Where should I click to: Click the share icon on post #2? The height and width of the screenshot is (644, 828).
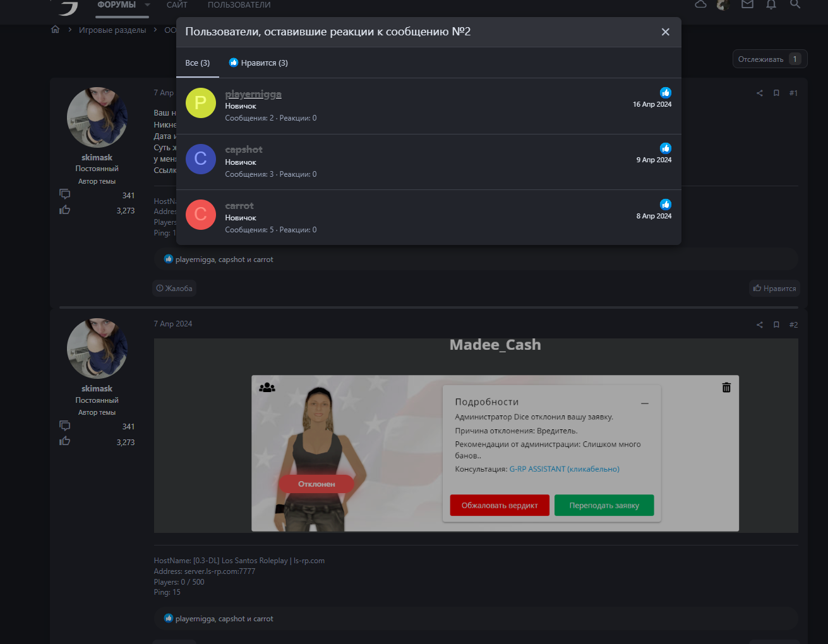click(760, 325)
